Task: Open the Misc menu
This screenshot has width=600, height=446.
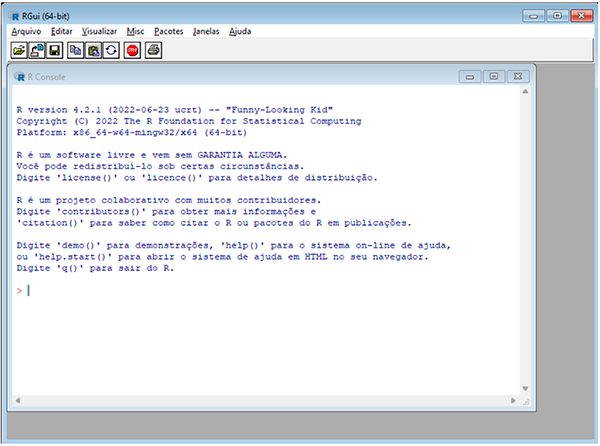Action: tap(135, 31)
